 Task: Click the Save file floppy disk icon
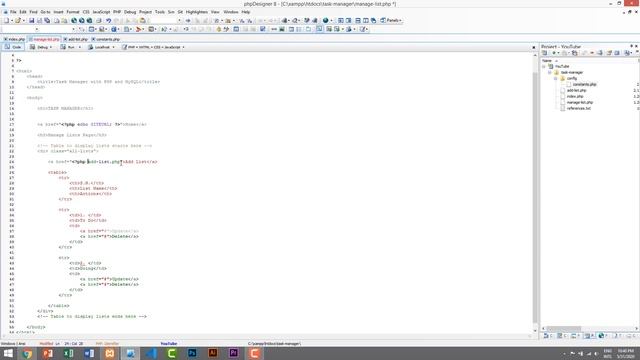click(31, 20)
